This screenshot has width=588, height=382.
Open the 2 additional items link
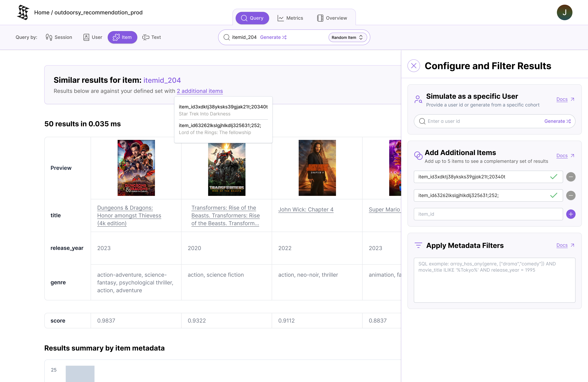[x=200, y=91]
